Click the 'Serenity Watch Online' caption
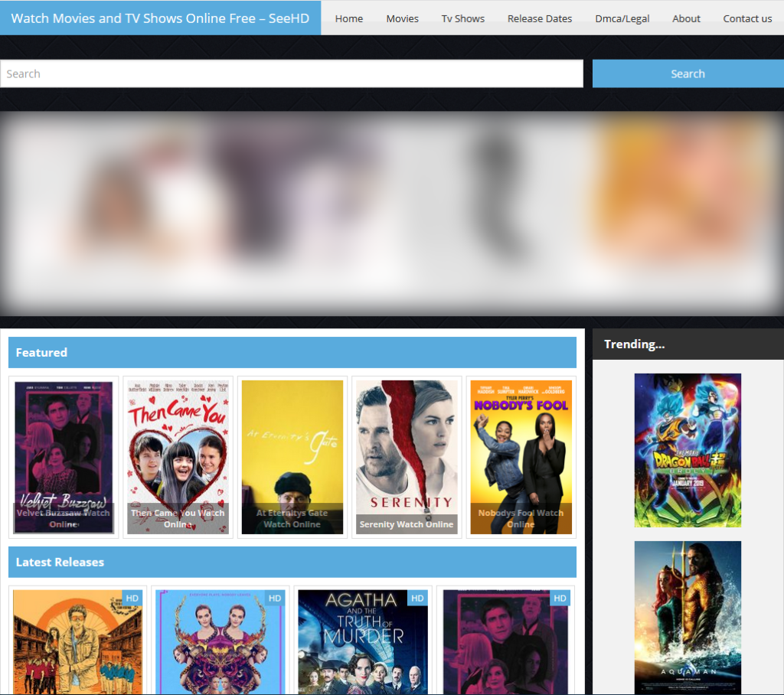 point(407,524)
